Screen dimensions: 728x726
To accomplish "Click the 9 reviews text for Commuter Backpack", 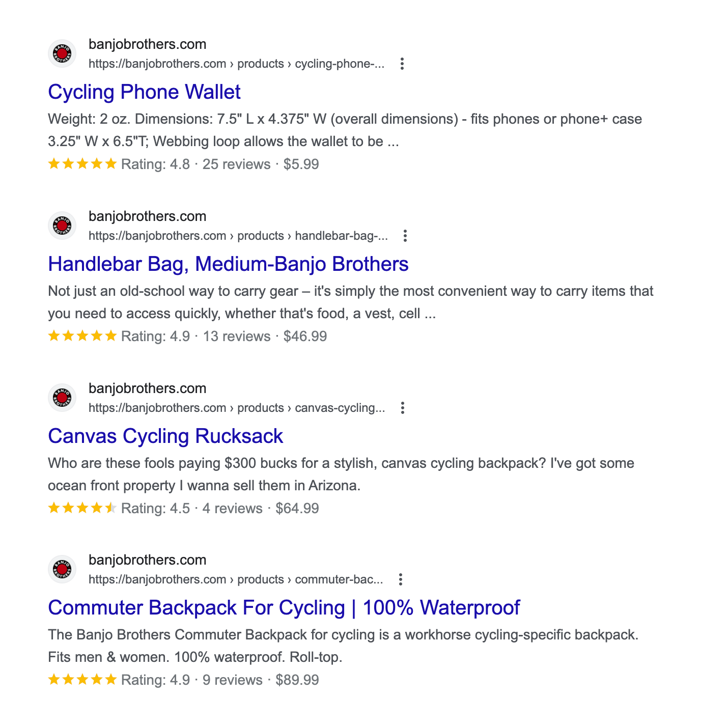I will (x=232, y=680).
